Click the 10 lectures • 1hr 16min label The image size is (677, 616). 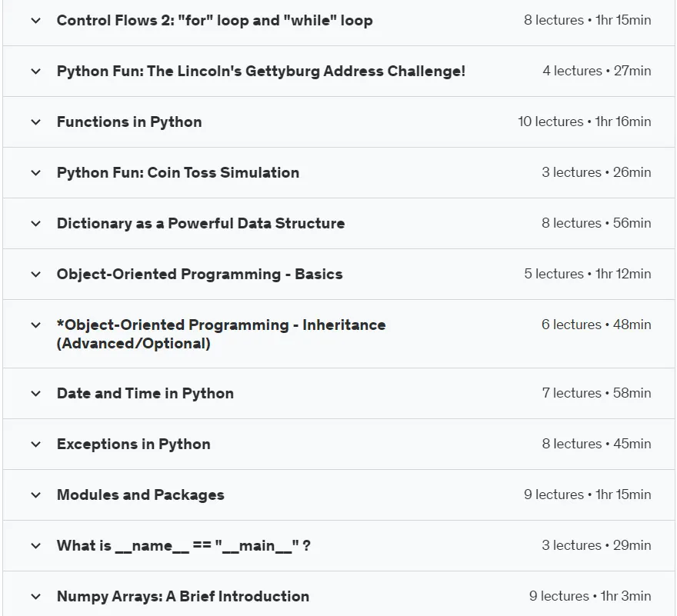tap(585, 122)
